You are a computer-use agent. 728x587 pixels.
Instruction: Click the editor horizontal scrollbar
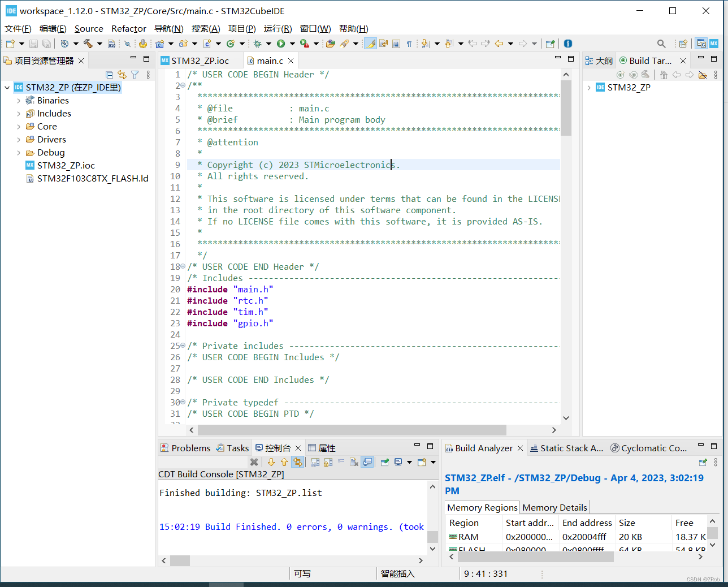coord(352,430)
